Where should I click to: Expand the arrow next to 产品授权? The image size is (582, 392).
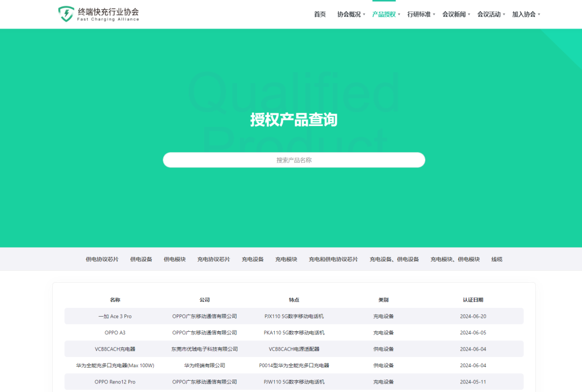399,15
